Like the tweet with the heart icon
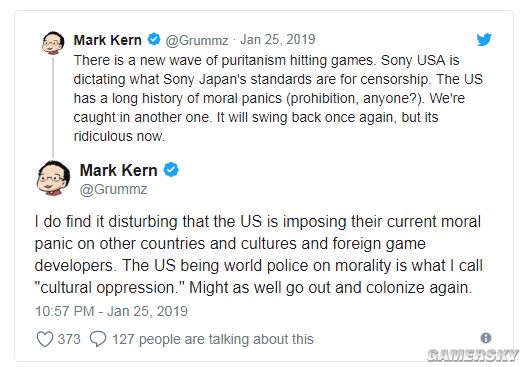 click(x=45, y=339)
